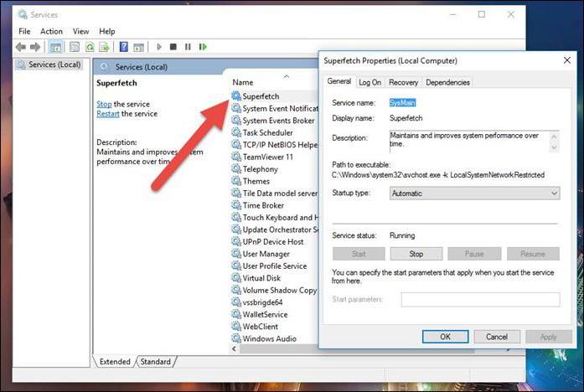This screenshot has height=392, width=584.
Task: Switch to the Standard view tab
Action: pyautogui.click(x=155, y=362)
